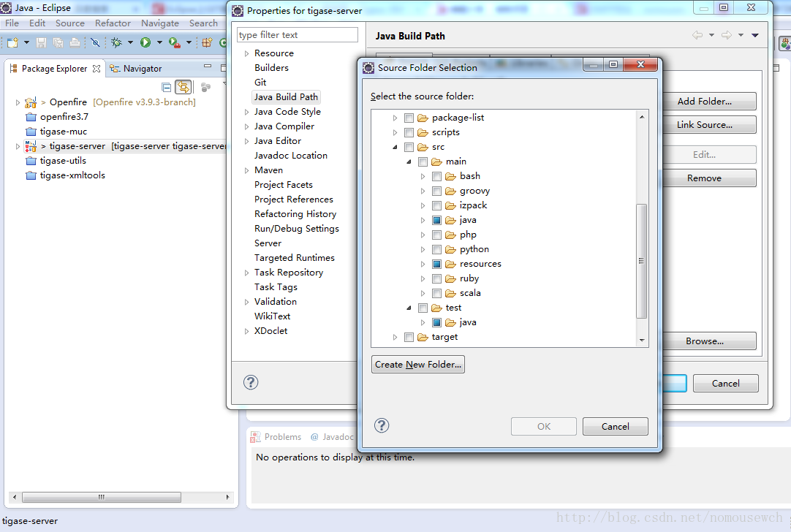Open the New wizard dropdown arrow
The image size is (791, 532).
click(x=27, y=43)
